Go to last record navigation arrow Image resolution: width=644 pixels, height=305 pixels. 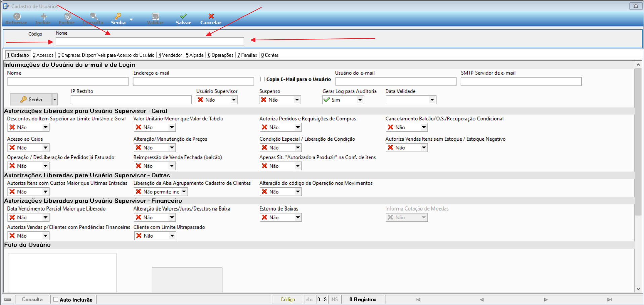coord(610,299)
